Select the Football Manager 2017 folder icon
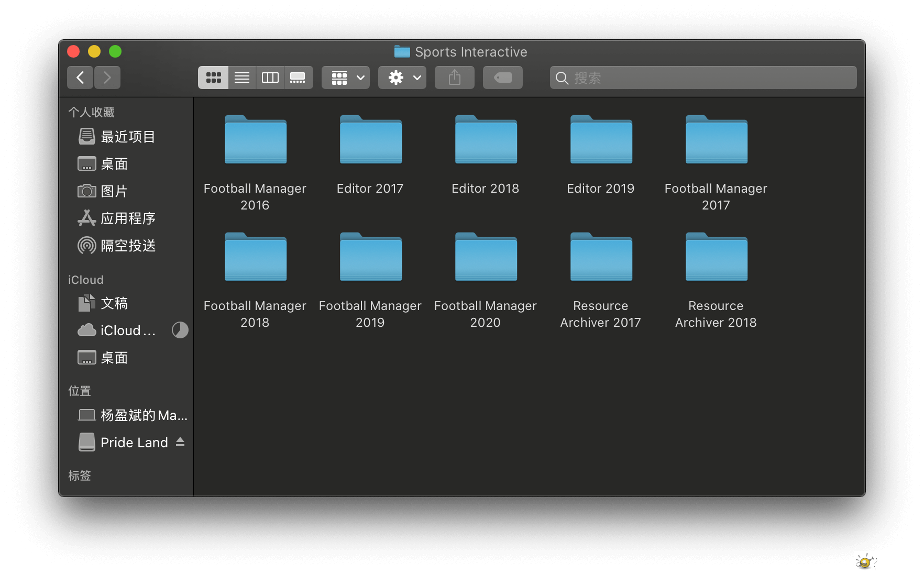The height and width of the screenshot is (574, 924). [717, 139]
